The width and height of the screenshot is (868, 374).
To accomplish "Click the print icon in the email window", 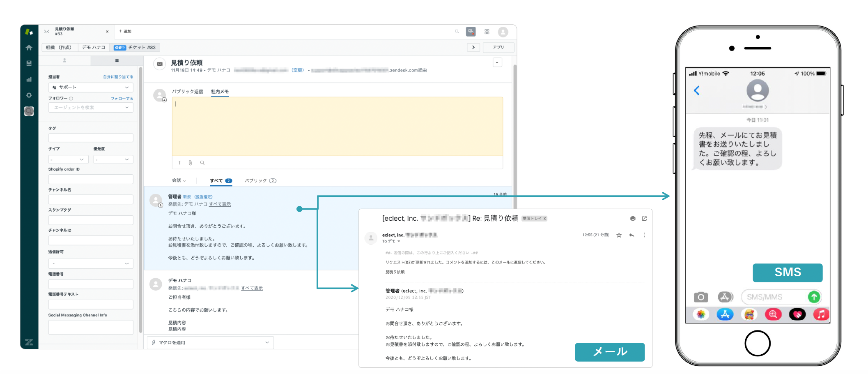I will (x=633, y=219).
